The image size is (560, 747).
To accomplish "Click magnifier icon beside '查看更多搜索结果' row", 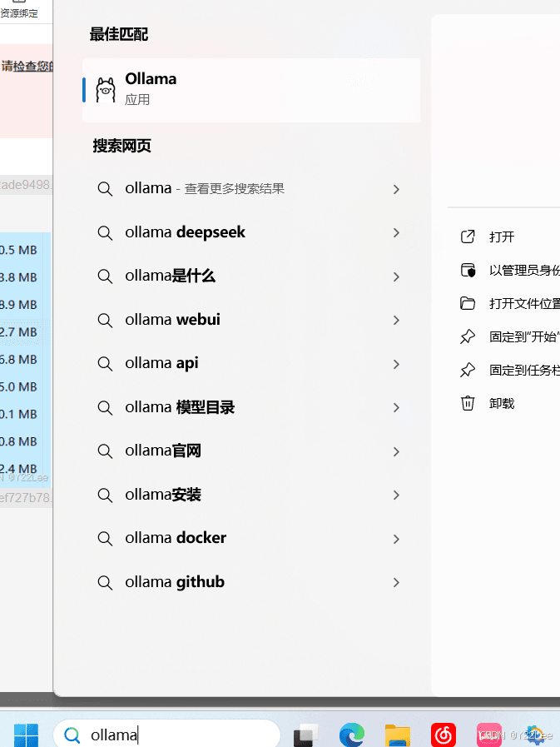I will [105, 189].
